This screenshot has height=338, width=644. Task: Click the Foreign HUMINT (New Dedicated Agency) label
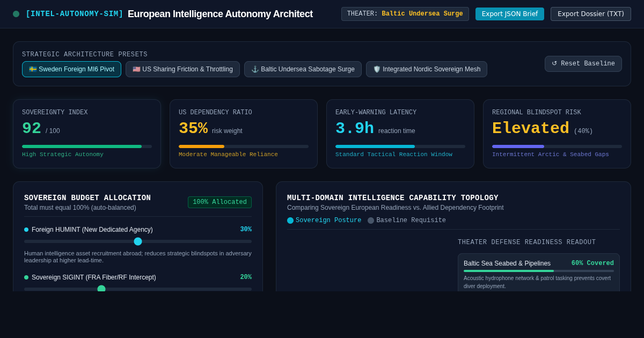pos(92,230)
